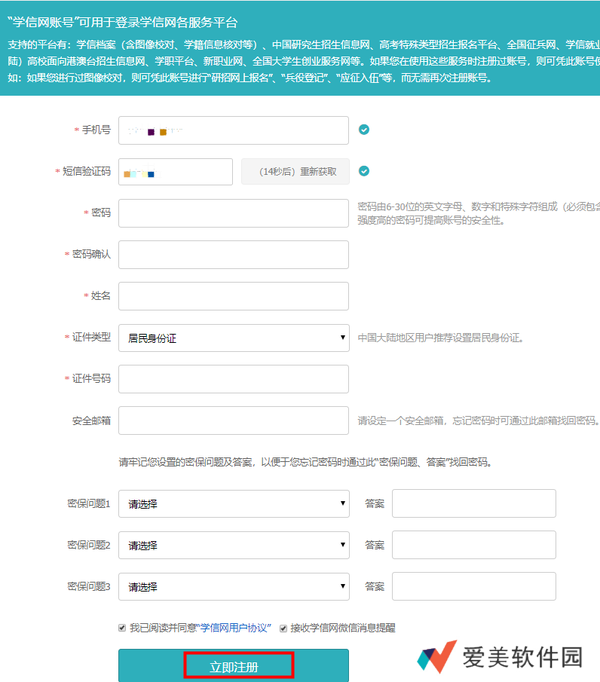This screenshot has height=682, width=600.
Task: Focus the 密码确认 confirm password field
Action: pos(233,254)
